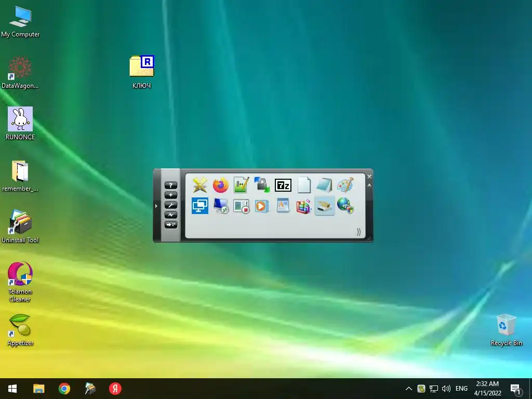Select the Telamon Cleaner desktop shortcut
This screenshot has height=399, width=532.
[20, 282]
